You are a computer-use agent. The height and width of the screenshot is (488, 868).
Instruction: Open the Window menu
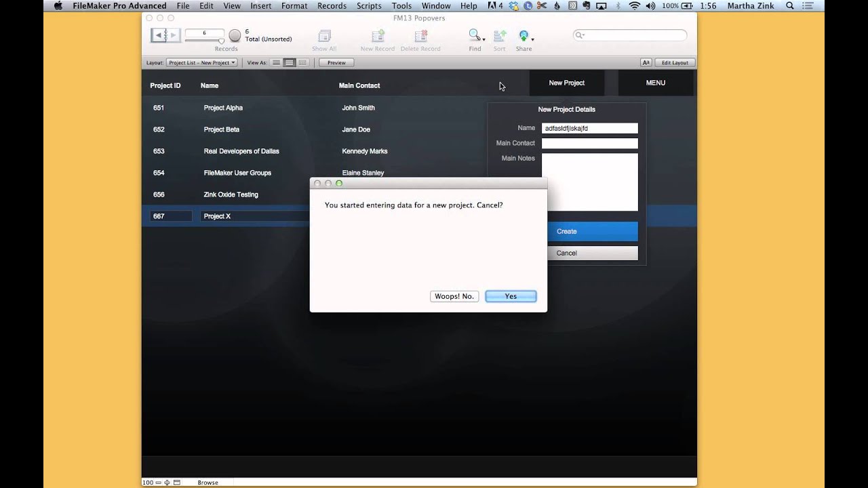436,5
